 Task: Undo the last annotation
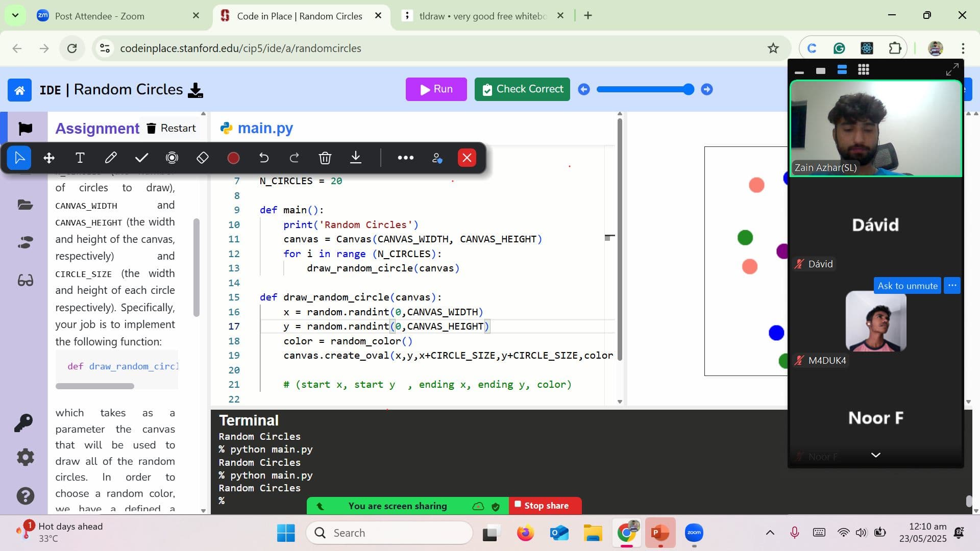pyautogui.click(x=264, y=158)
